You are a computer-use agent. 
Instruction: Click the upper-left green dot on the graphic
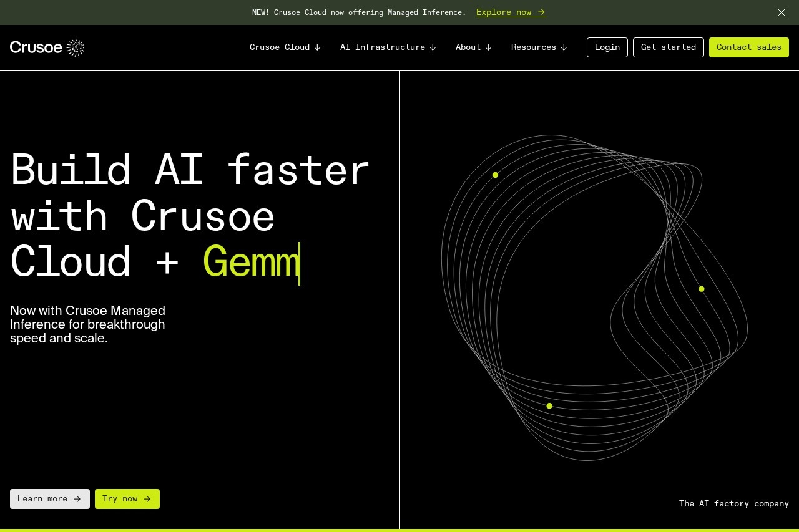[x=495, y=175]
